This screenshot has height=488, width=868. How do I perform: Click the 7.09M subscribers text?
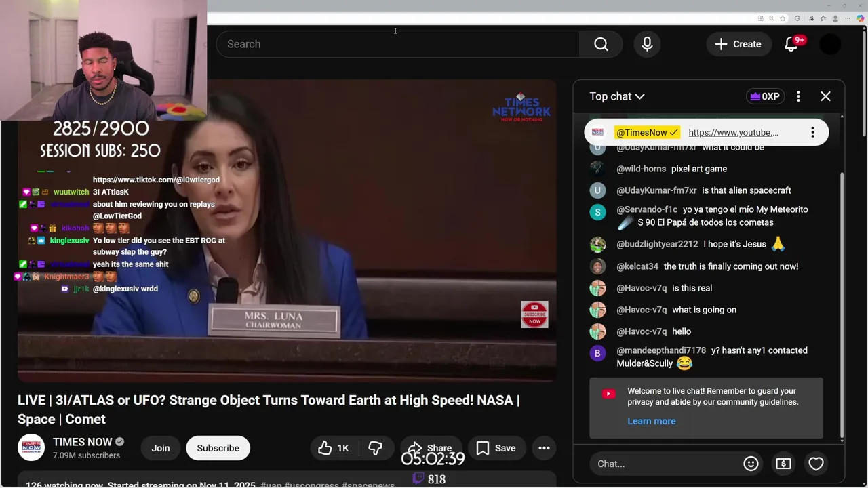click(86, 455)
